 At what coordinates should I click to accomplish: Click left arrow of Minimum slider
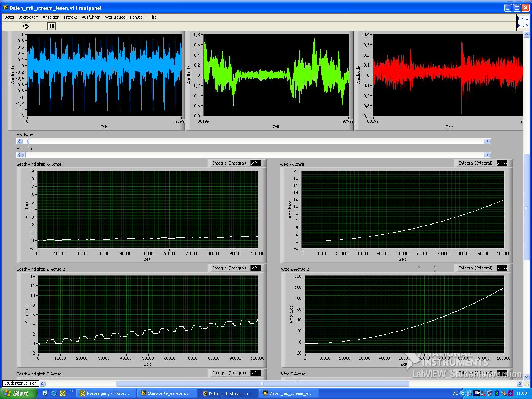click(19, 155)
